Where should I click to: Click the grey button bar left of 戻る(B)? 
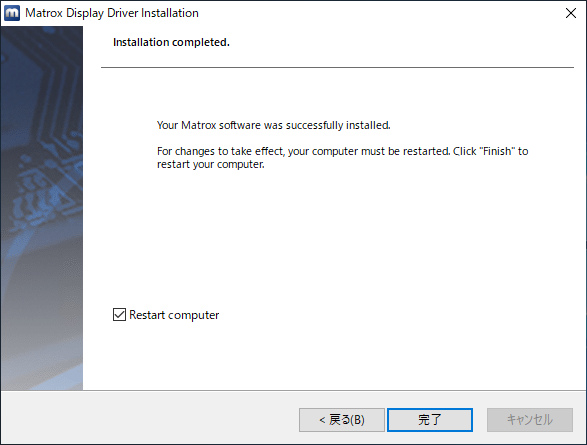point(150,418)
